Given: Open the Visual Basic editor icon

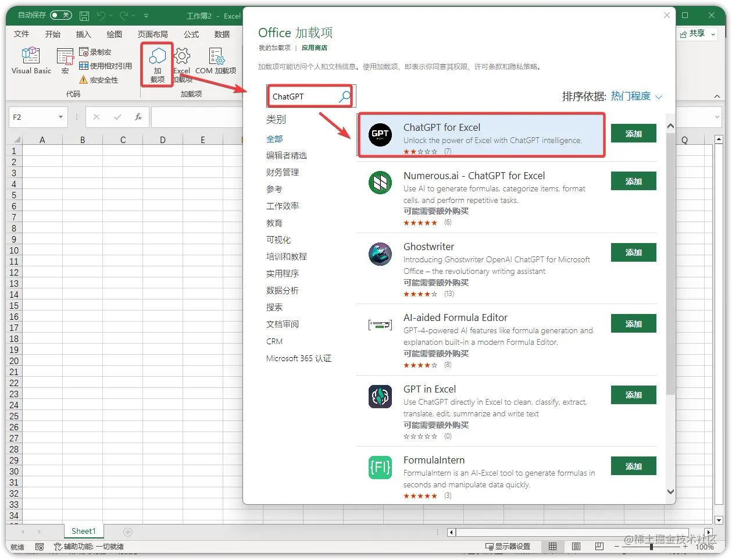Looking at the screenshot, I should point(31,55).
